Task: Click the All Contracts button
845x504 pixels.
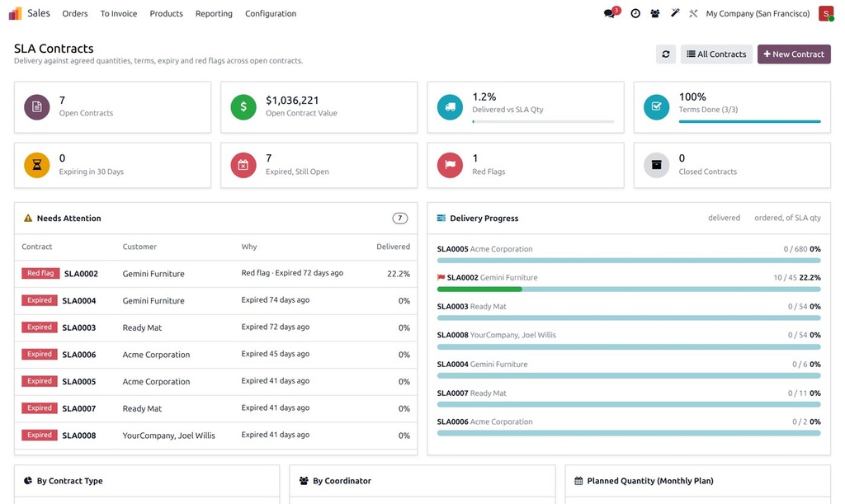Action: 716,54
